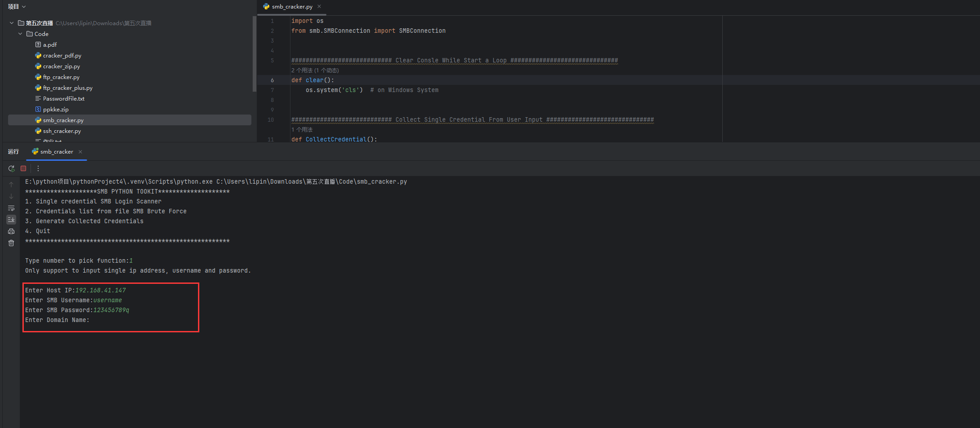Jump down the stack trace arrow
This screenshot has width=980, height=428.
click(11, 196)
